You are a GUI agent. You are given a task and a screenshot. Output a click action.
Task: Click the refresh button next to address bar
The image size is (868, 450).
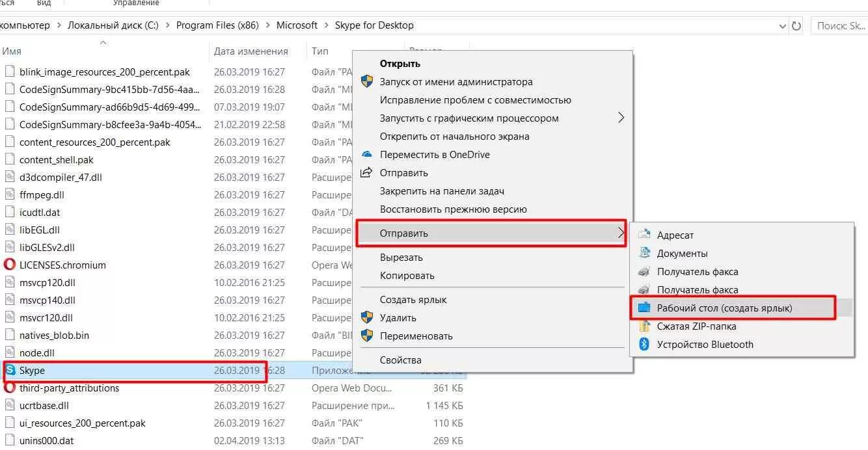(796, 25)
